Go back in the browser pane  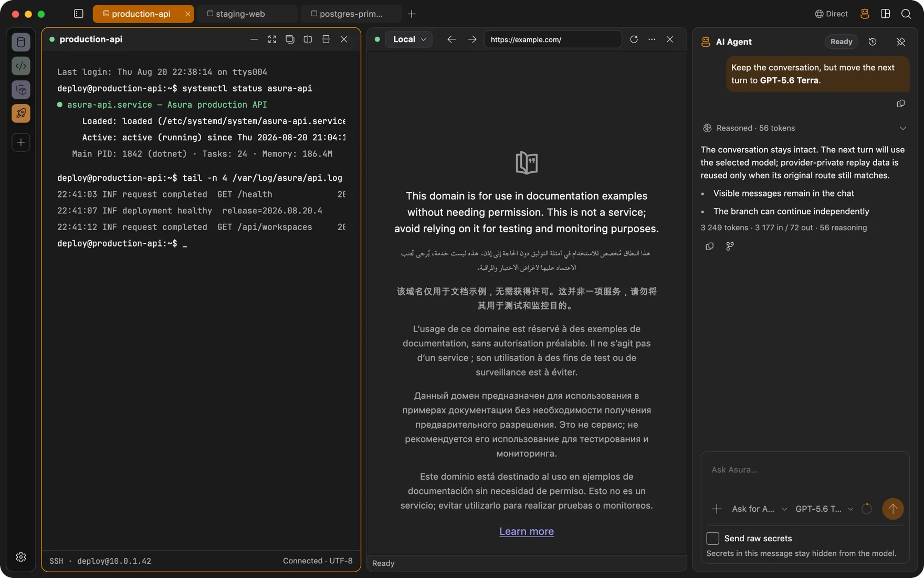pos(451,39)
